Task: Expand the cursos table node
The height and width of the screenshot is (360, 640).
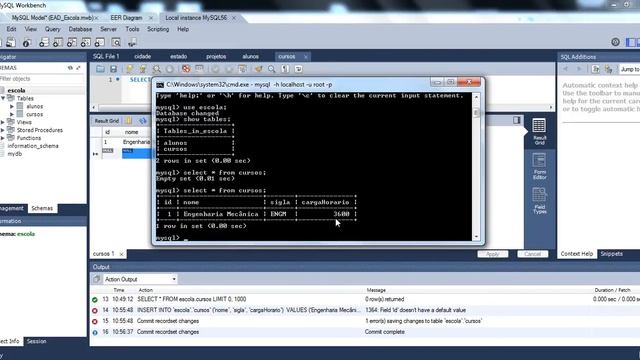Action: pos(12,114)
